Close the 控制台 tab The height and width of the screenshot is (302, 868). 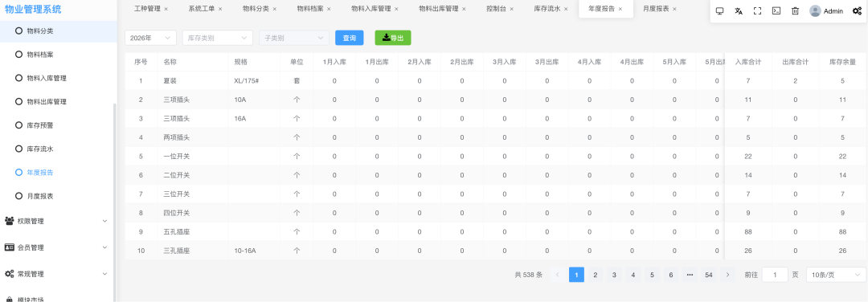pos(511,9)
